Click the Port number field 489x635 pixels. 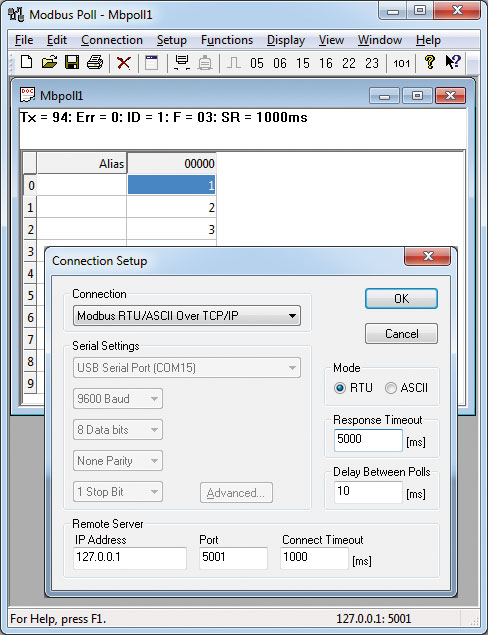233,558
